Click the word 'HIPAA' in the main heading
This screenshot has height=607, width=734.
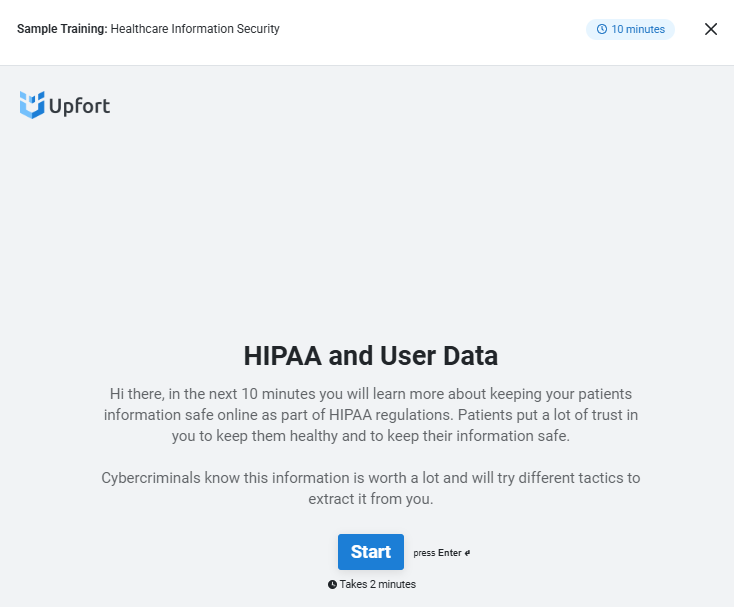pos(283,355)
